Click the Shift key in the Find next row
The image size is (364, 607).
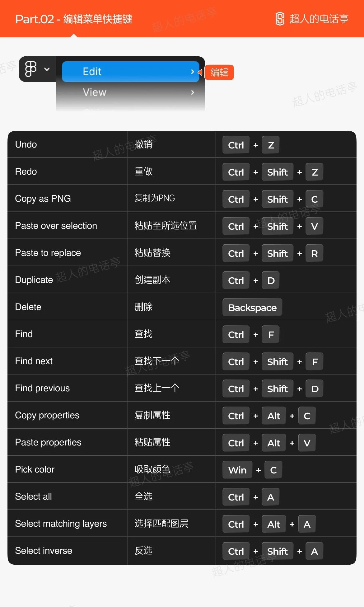tap(278, 362)
